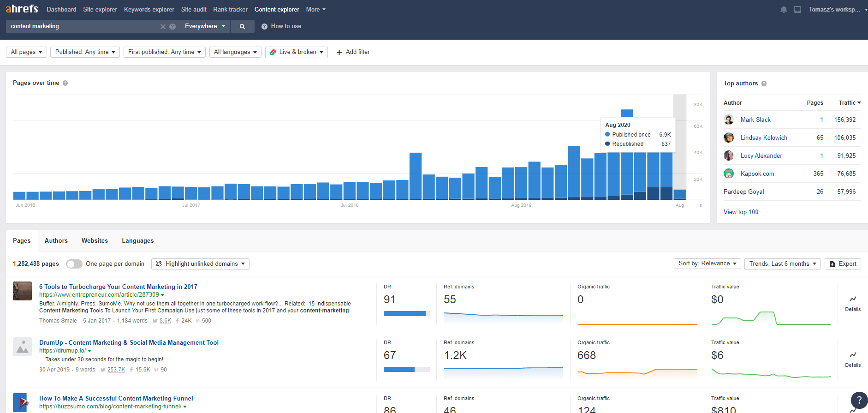Open search field help question mark
The height and width of the screenshot is (413, 868).
point(172,26)
